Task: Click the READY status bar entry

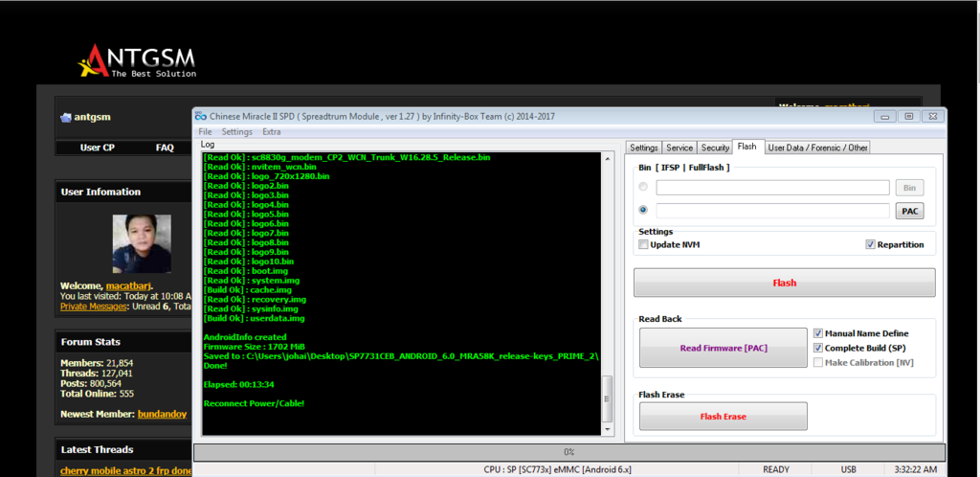Action: 776,469
